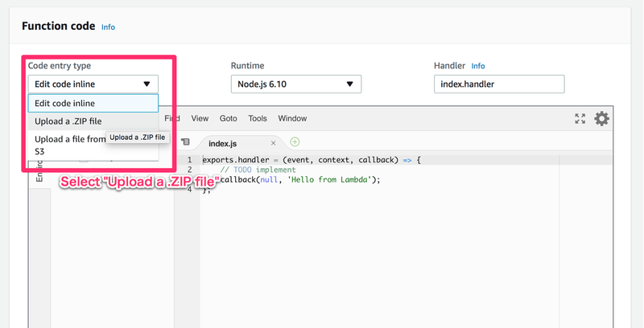Open the Goto menu

228,118
